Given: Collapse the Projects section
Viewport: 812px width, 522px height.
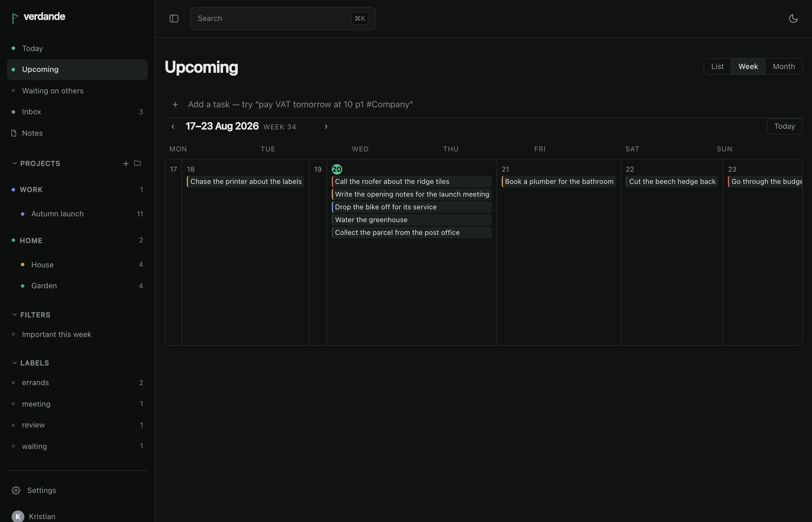Looking at the screenshot, I should [x=14, y=163].
